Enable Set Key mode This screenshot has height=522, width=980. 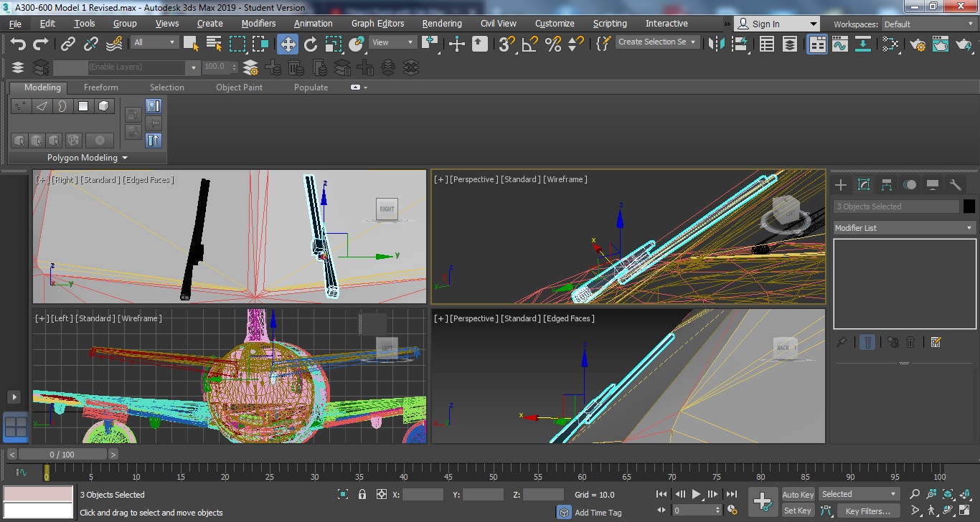coord(798,511)
